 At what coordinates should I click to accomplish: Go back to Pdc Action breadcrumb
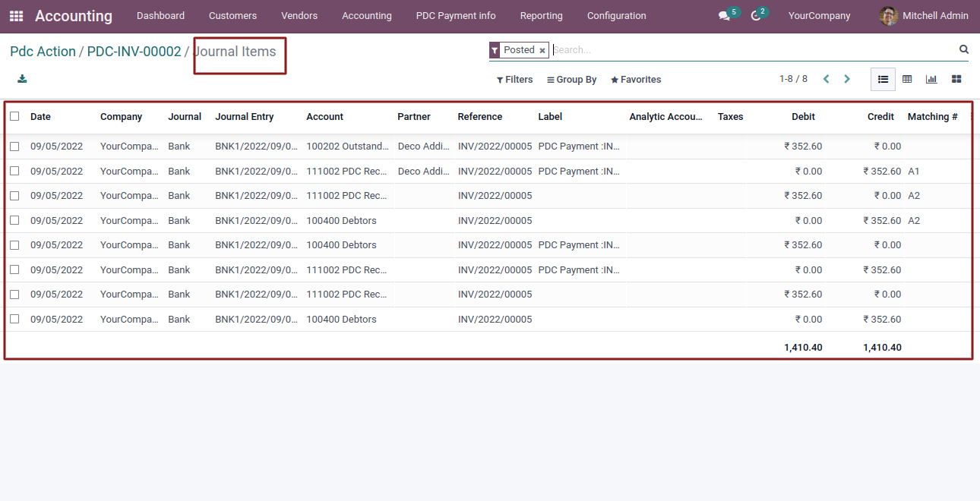[43, 52]
